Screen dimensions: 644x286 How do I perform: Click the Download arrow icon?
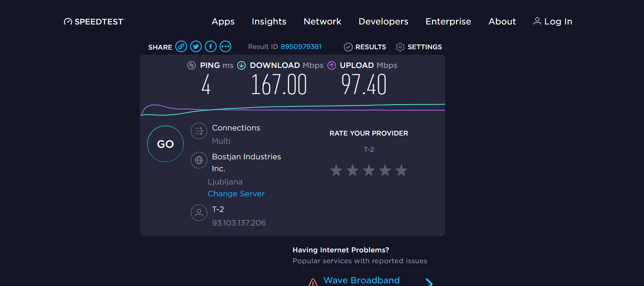coord(241,65)
